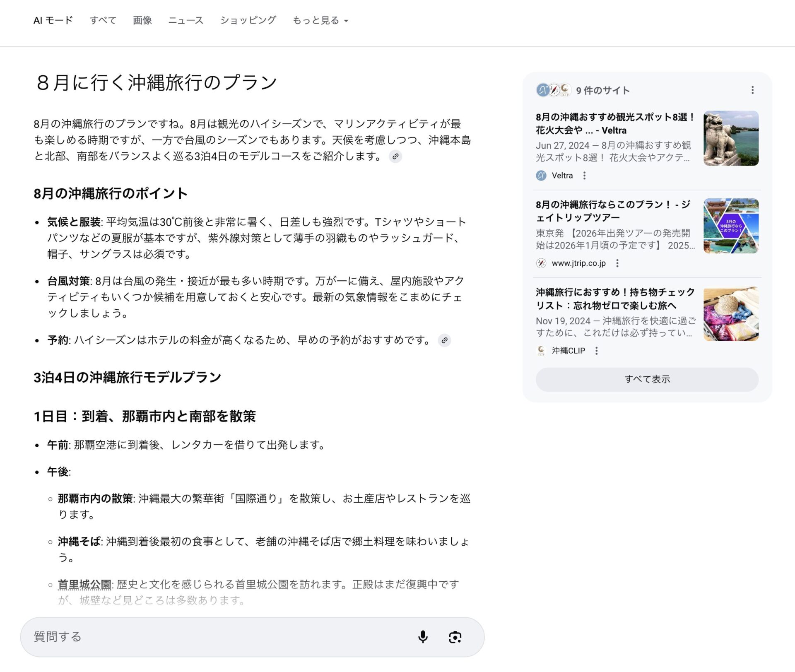Click the stacked site favicons cluster
The image size is (795, 672).
(554, 90)
